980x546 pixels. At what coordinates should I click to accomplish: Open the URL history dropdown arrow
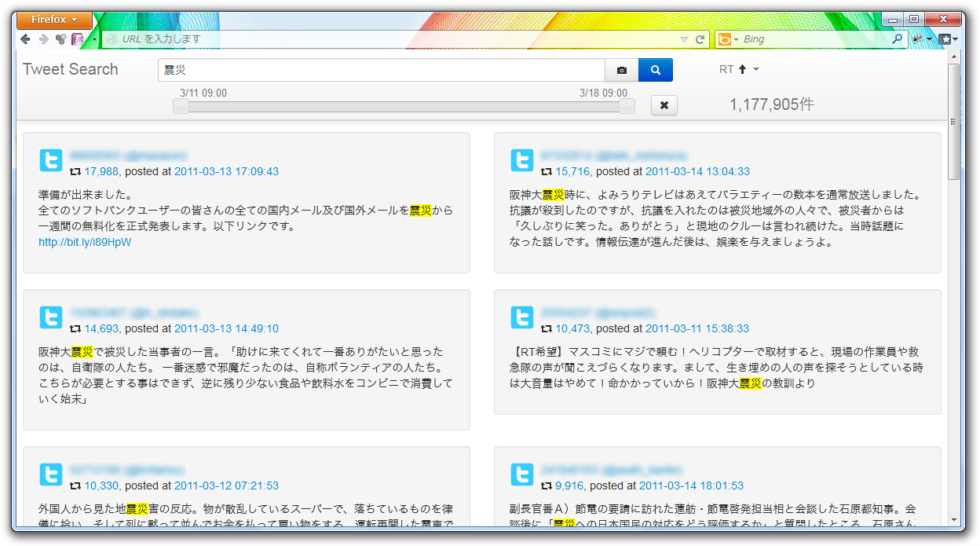pos(684,39)
